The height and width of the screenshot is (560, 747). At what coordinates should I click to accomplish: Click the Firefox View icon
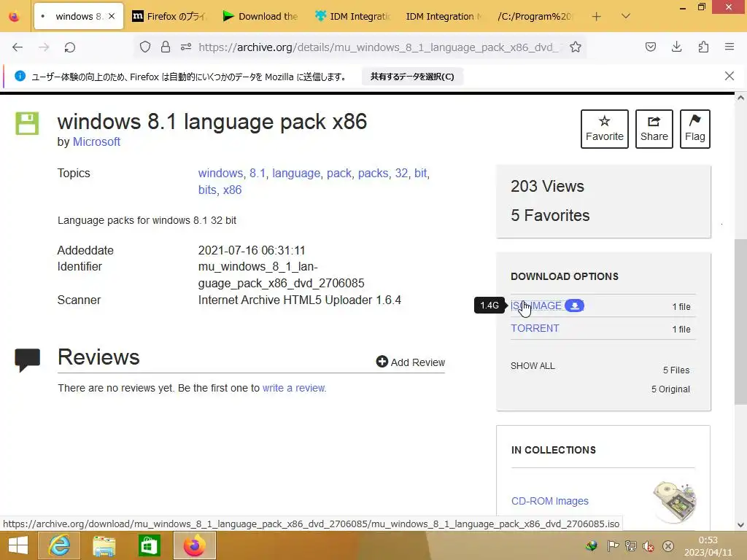(15, 17)
